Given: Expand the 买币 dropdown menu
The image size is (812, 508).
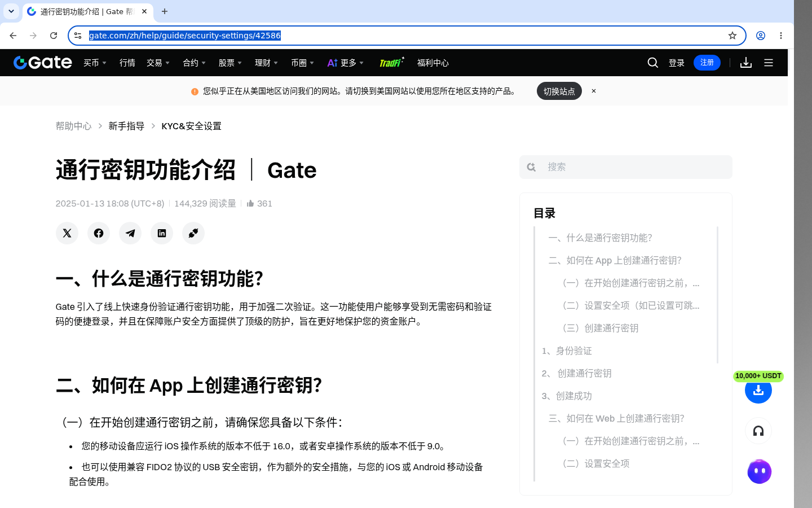Looking at the screenshot, I should tap(95, 63).
